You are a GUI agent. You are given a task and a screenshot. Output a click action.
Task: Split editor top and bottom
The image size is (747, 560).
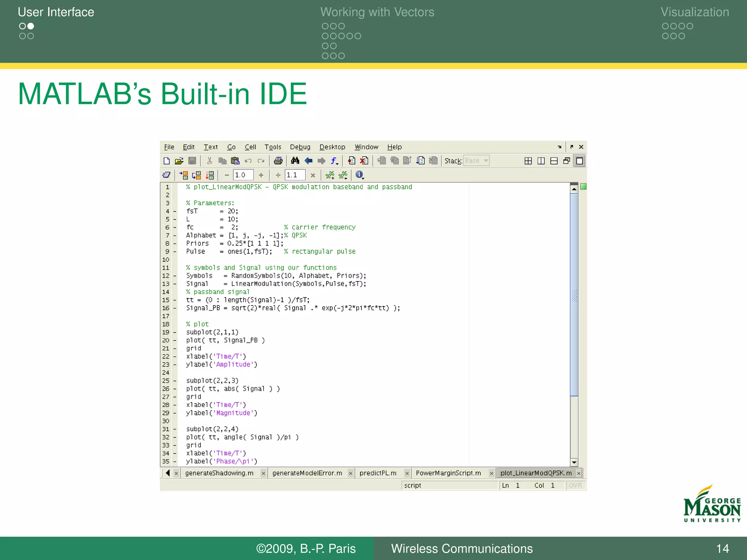click(x=554, y=161)
